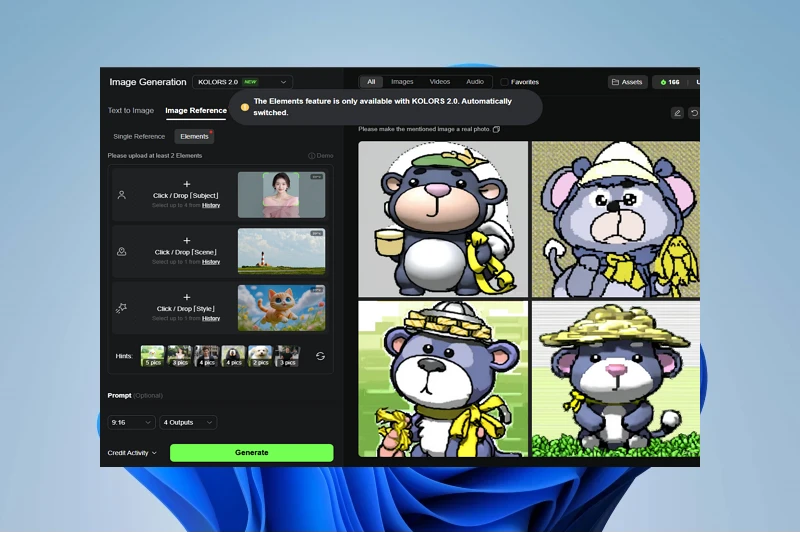This screenshot has height=533, width=800.
Task: Click the 'Click / Drop [Scene]' text
Action: 186,252
